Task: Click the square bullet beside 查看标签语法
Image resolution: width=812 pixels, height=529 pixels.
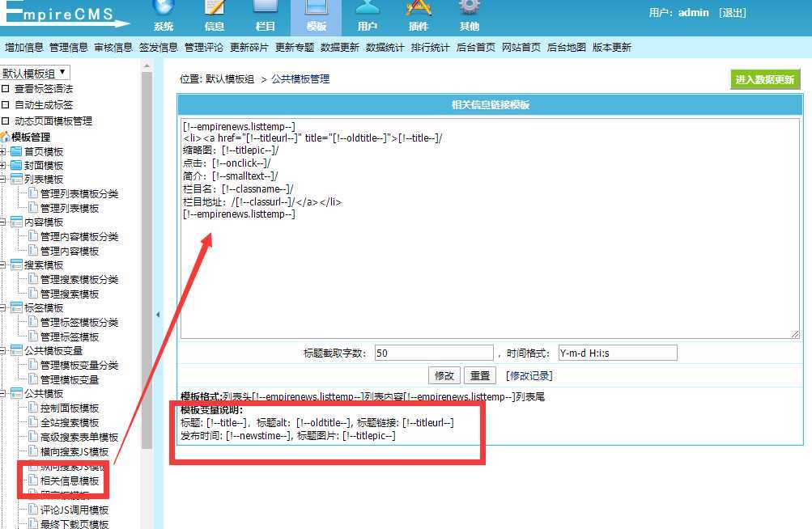Action: (6, 89)
